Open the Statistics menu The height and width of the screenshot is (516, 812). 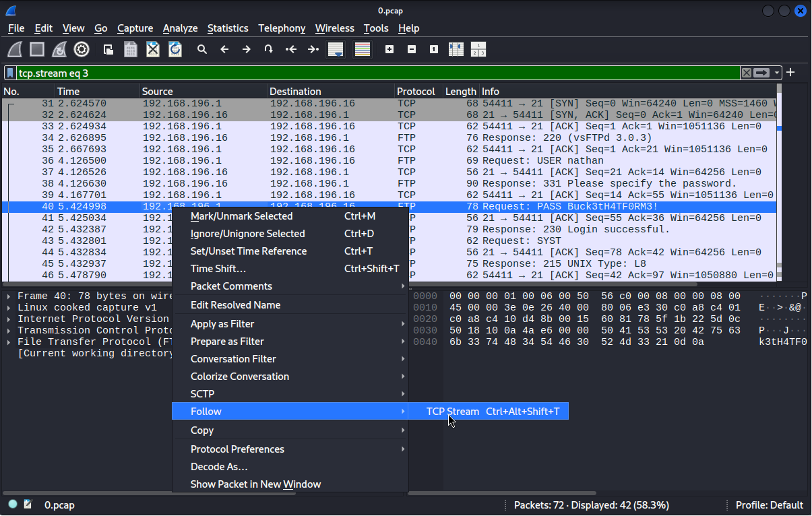click(x=228, y=28)
